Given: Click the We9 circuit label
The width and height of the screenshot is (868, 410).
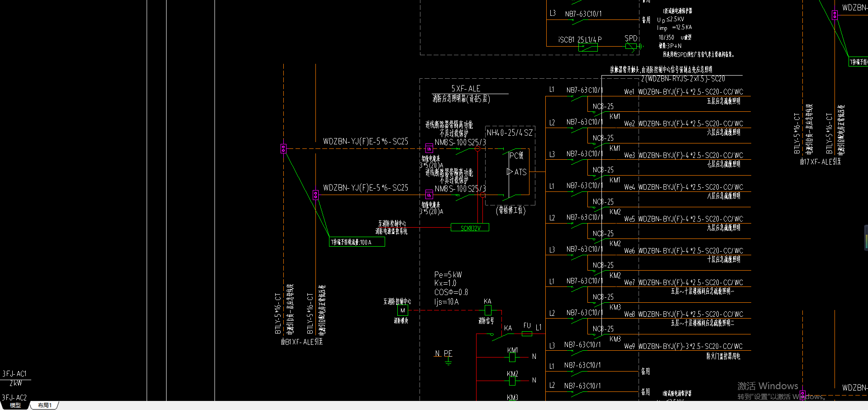Looking at the screenshot, I should 629,346.
